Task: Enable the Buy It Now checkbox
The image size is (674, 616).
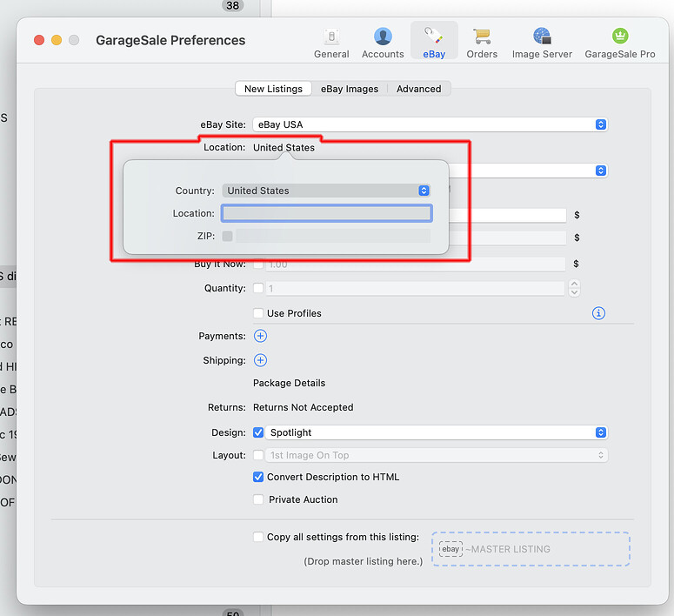Action: coord(258,264)
